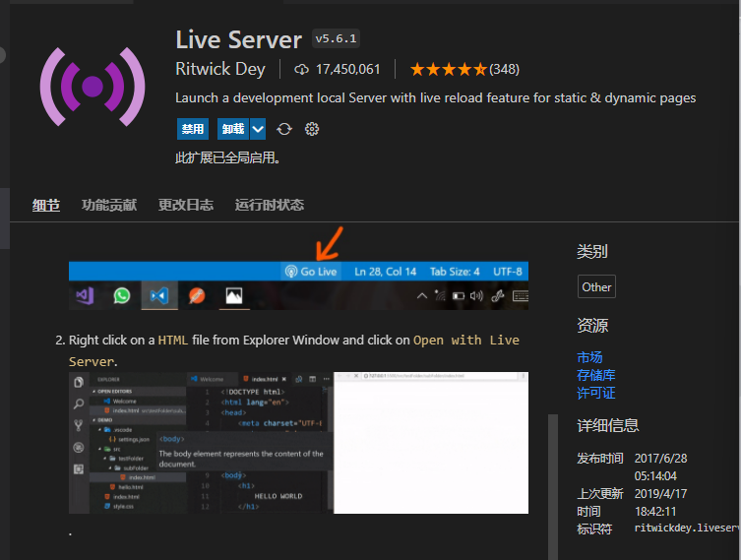741x560 pixels.
Task: Click the 禁用 (Disable) button
Action: pyautogui.click(x=193, y=129)
